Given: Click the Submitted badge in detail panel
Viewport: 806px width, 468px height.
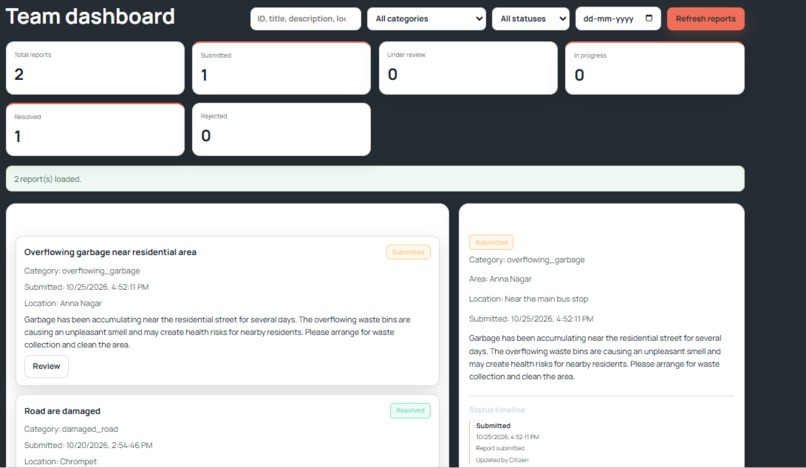Looking at the screenshot, I should click(x=491, y=242).
